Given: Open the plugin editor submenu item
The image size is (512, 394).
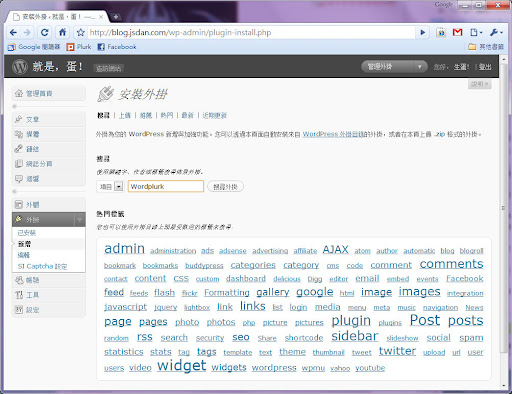Looking at the screenshot, I should coord(24,255).
